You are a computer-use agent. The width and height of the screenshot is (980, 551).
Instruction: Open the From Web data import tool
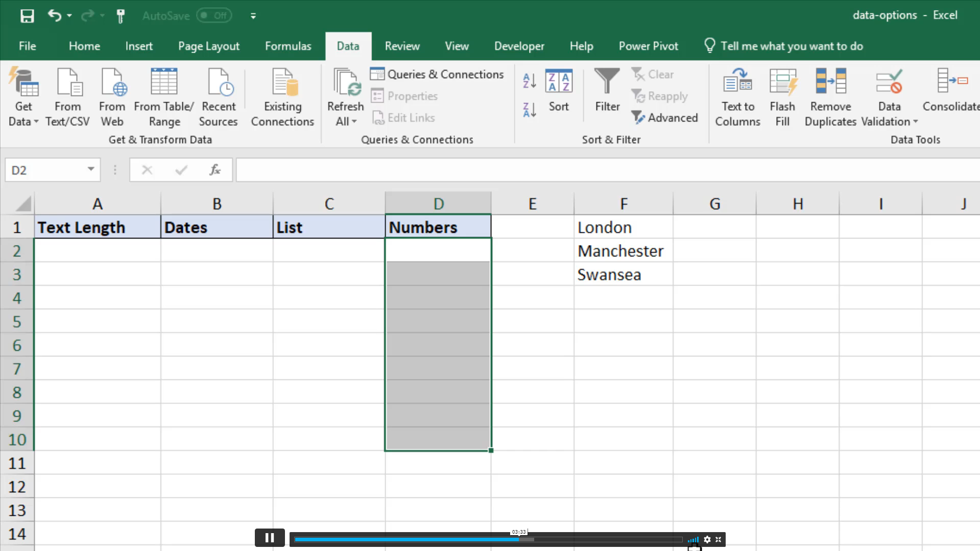point(112,97)
